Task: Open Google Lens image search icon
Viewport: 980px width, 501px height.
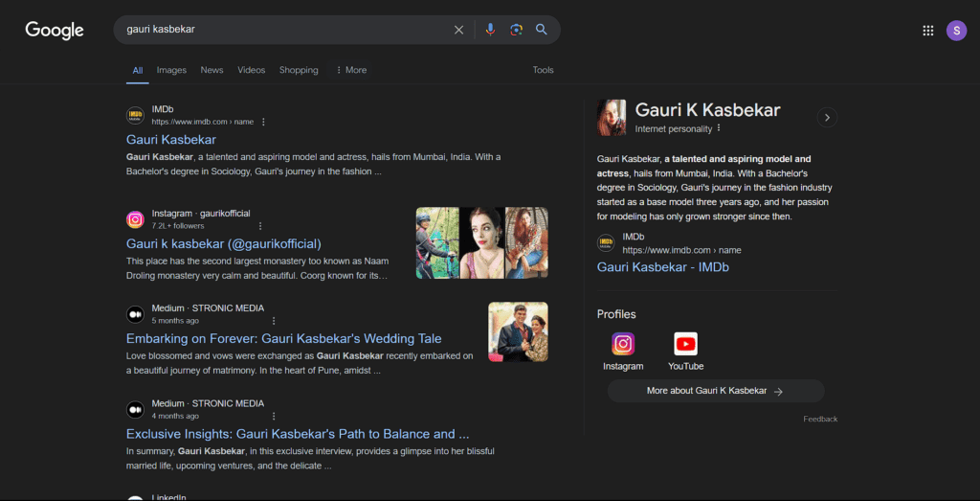Action: coord(516,30)
